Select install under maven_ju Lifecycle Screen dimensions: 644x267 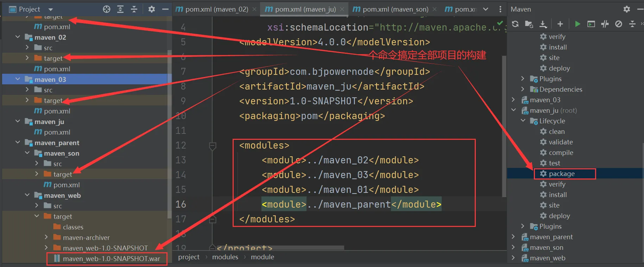coord(558,195)
